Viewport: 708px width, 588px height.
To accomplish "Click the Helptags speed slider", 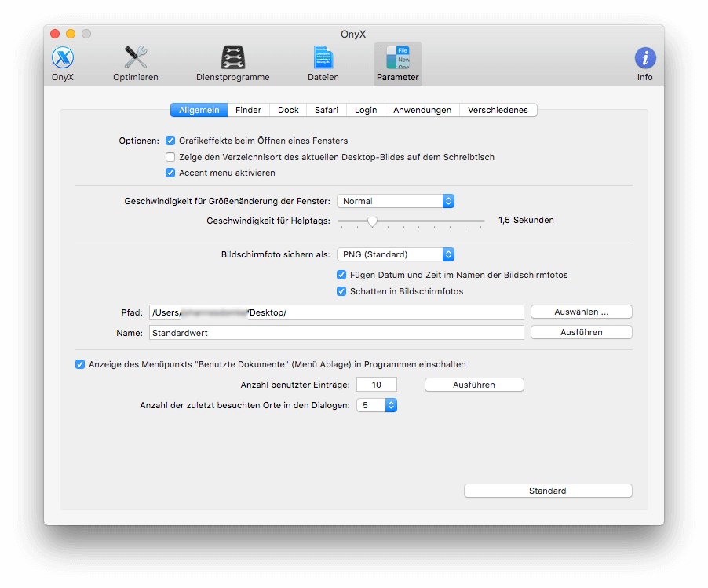I will coord(411,221).
